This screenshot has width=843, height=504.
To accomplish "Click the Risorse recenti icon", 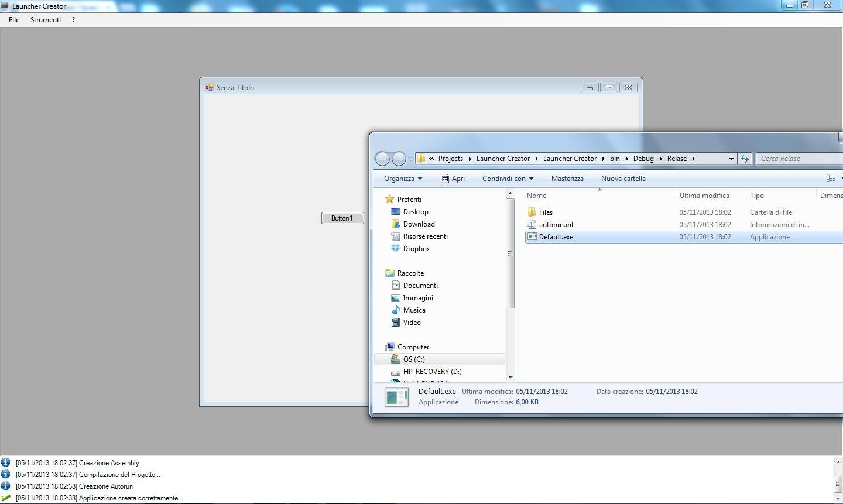I will (x=396, y=236).
